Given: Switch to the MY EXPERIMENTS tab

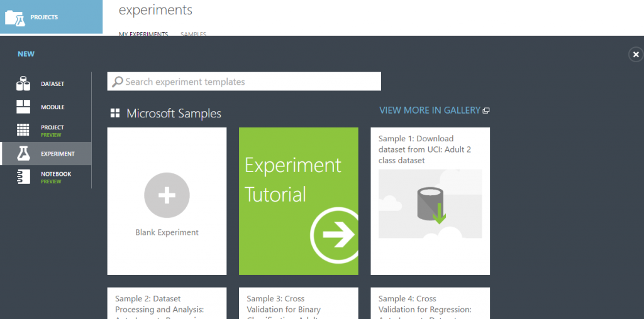Looking at the screenshot, I should click(143, 34).
